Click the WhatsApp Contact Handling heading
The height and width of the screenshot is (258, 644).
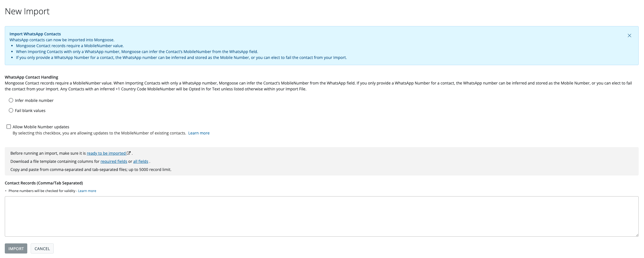(31, 77)
